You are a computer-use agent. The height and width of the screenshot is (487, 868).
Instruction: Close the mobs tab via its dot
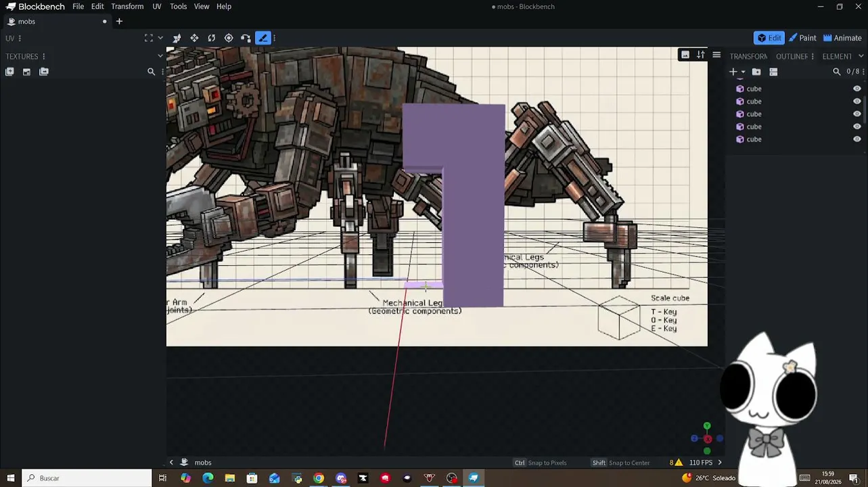click(x=104, y=22)
